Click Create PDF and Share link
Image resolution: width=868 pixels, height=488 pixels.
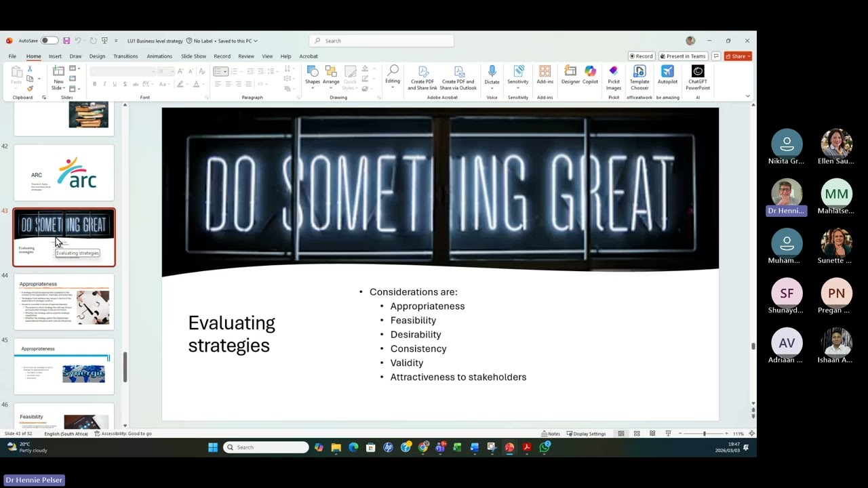(422, 79)
